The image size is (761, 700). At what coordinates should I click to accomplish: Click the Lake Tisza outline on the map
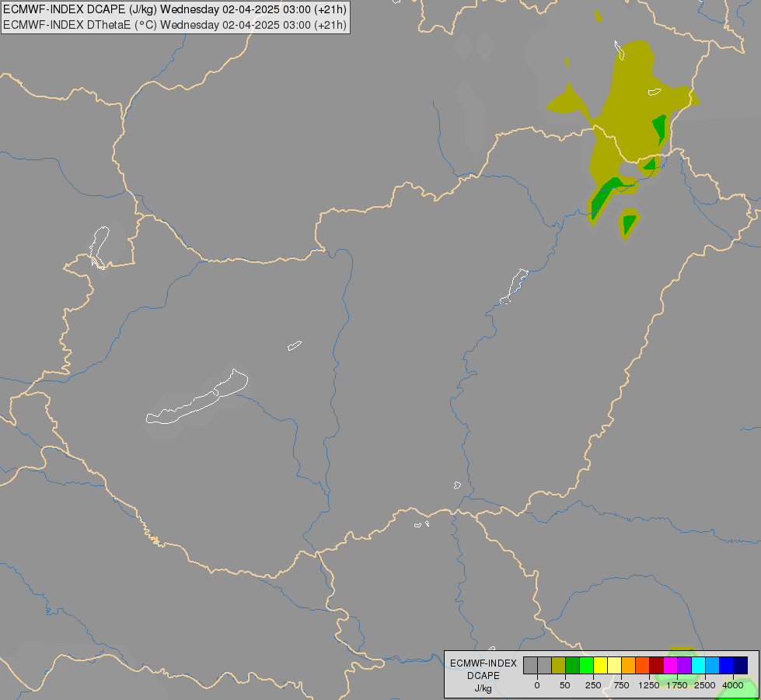point(514,286)
